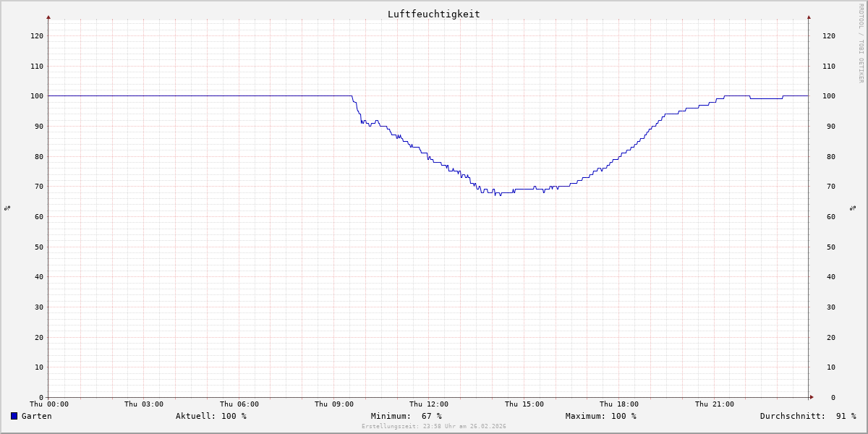
Task: Click the 120 label on left y-axis
Action: point(36,35)
